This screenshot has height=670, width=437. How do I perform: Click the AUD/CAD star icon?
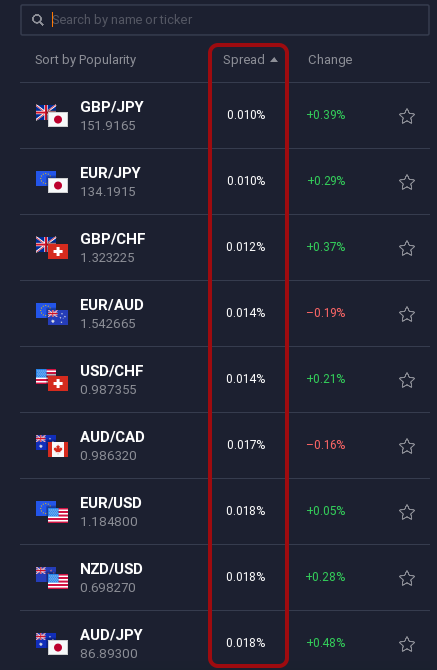tap(407, 447)
